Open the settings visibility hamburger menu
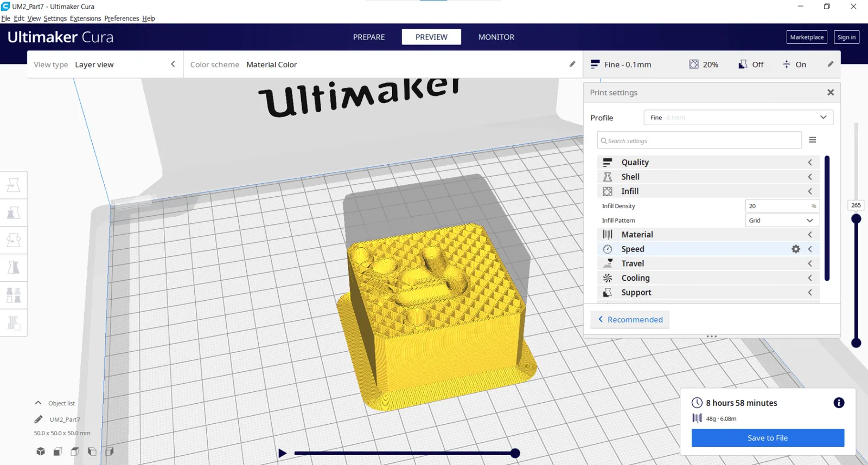 [x=813, y=140]
